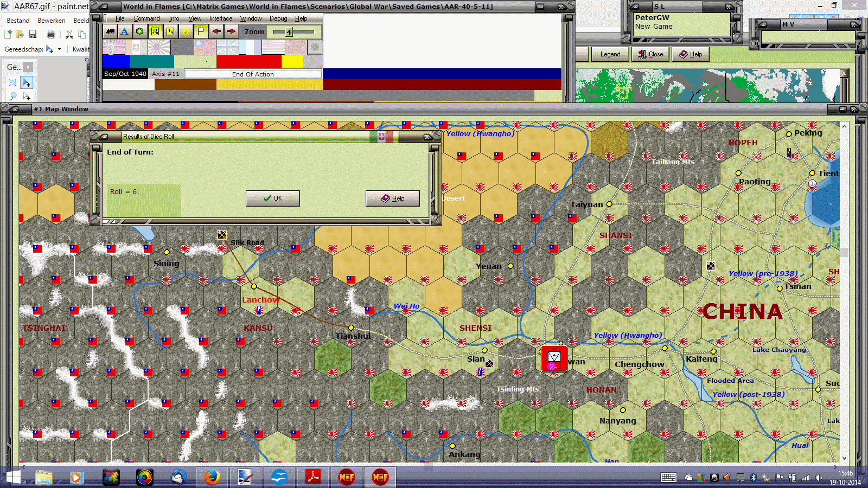Click the new image icon in paint.net
The height and width of the screenshot is (488, 868).
(8, 34)
